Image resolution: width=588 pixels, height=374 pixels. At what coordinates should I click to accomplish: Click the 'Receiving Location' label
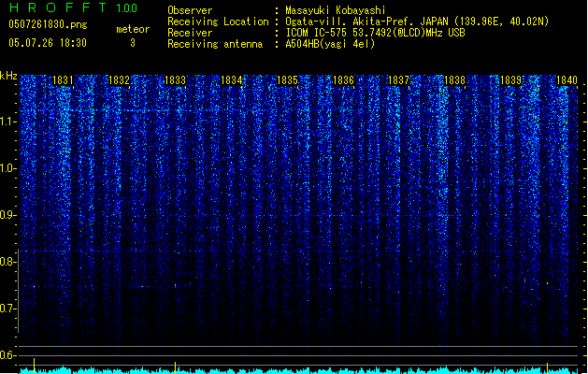[x=218, y=22]
